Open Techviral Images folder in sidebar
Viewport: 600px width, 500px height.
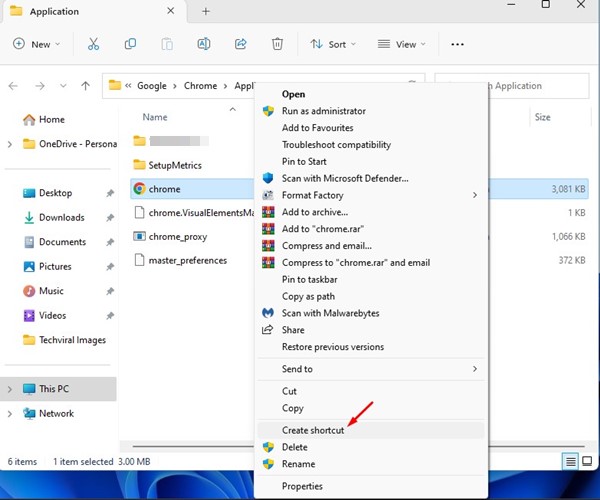pyautogui.click(x=64, y=340)
